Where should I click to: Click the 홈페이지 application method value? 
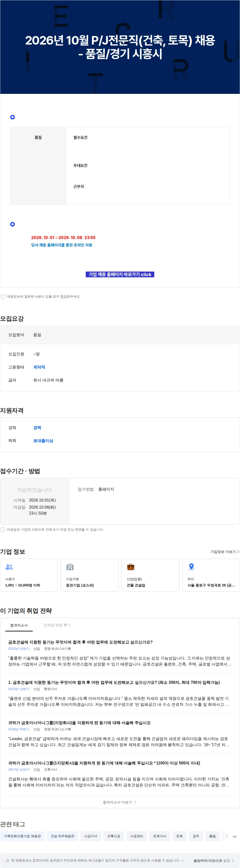pyautogui.click(x=106, y=489)
